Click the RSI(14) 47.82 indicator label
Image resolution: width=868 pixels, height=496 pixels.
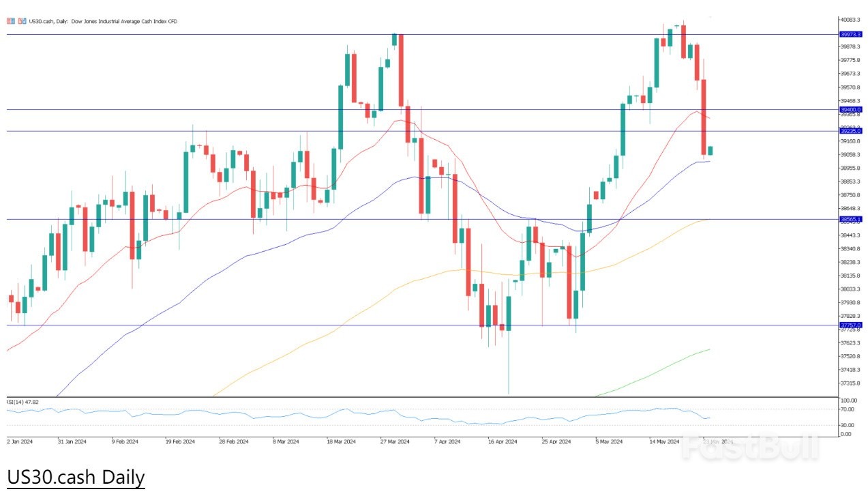[x=23, y=402]
